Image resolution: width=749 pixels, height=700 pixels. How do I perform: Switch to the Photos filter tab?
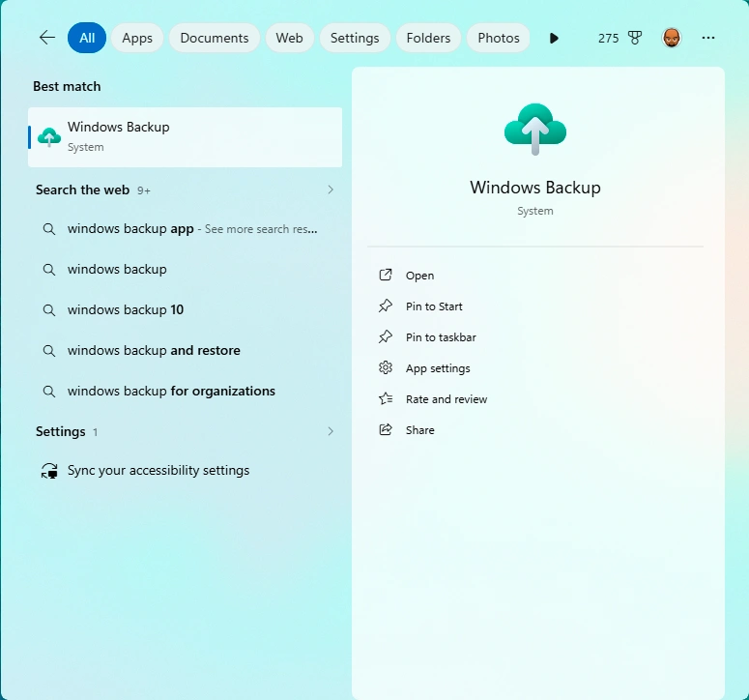[499, 38]
